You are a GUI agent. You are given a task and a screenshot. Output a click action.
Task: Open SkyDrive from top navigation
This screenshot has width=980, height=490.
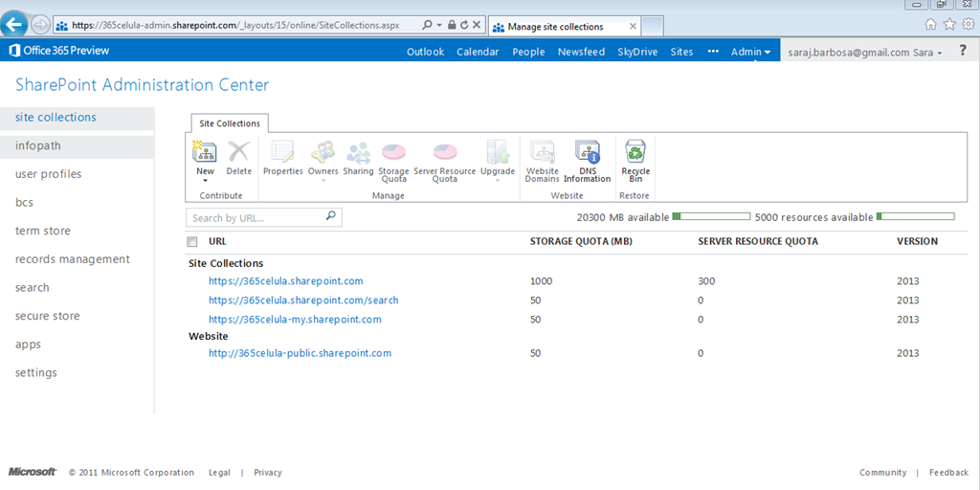click(637, 52)
